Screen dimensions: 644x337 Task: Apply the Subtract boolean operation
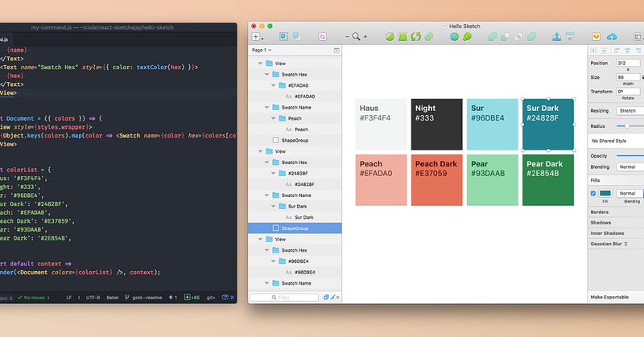[506, 37]
